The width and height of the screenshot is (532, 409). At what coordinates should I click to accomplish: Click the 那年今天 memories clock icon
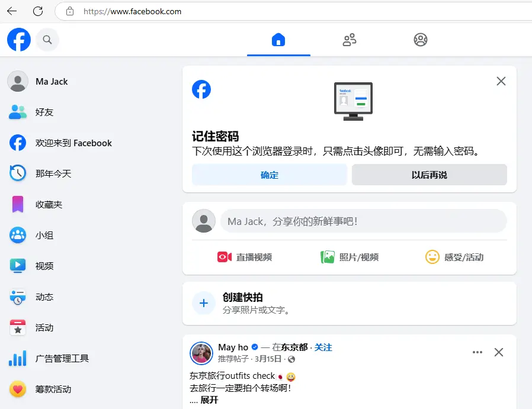click(x=18, y=173)
